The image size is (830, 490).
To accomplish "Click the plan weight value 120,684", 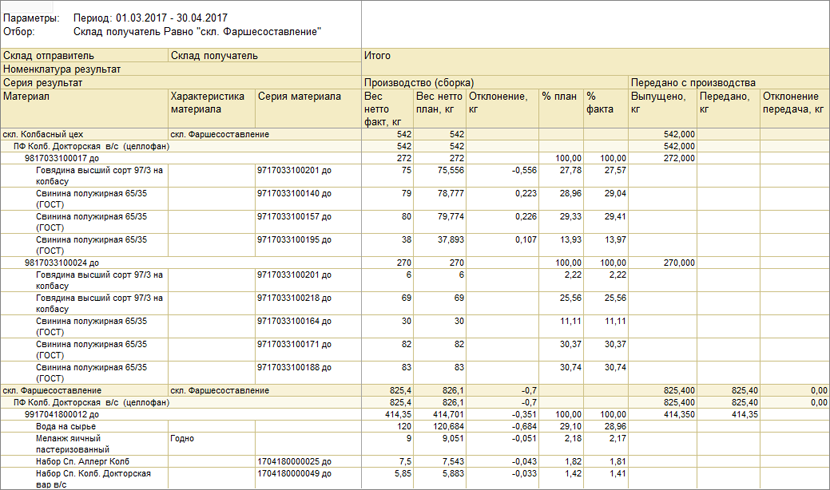I will 448,427.
